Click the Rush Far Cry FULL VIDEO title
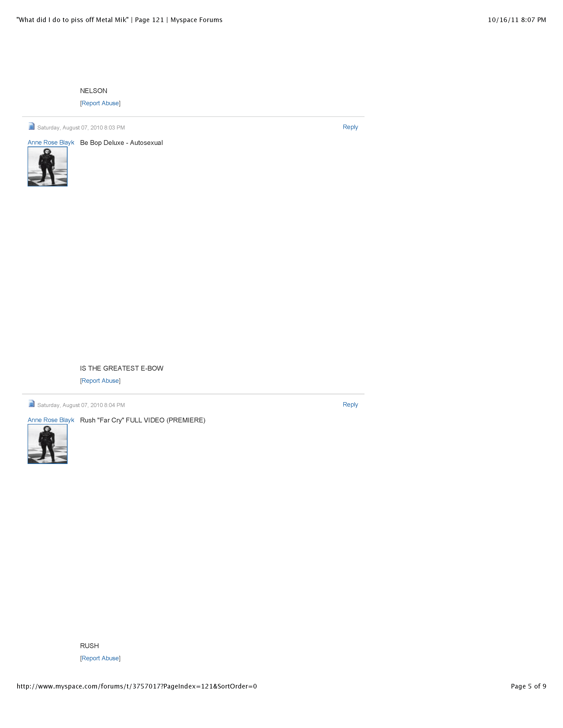 [x=142, y=420]
